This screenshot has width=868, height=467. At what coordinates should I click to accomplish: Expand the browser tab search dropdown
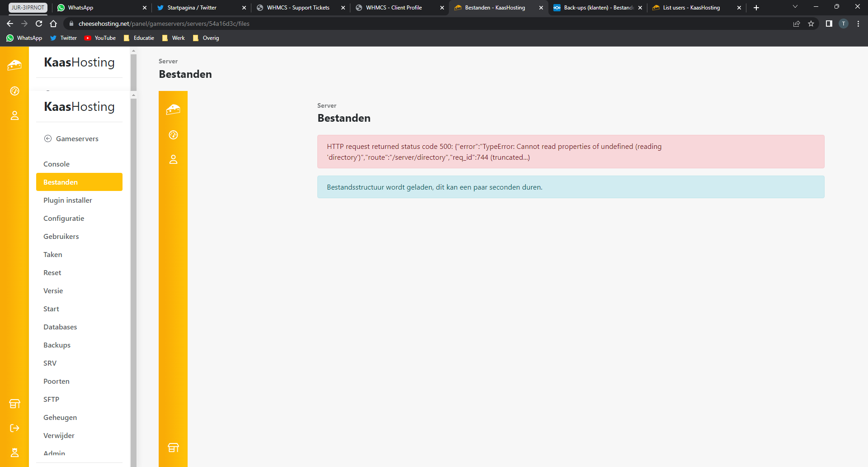tap(795, 7)
